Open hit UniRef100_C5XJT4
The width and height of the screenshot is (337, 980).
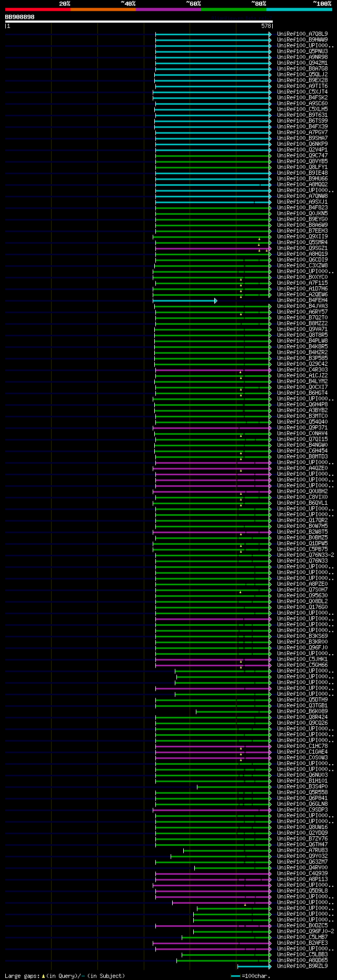(302, 92)
